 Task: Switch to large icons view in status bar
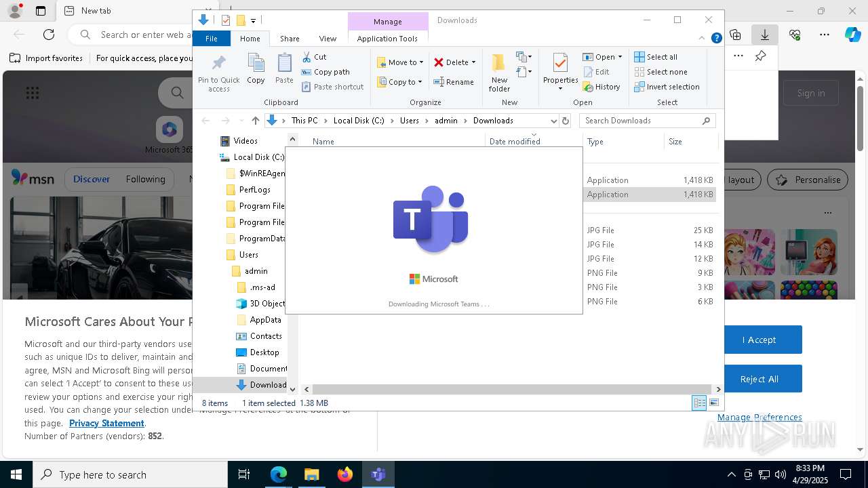click(x=713, y=403)
